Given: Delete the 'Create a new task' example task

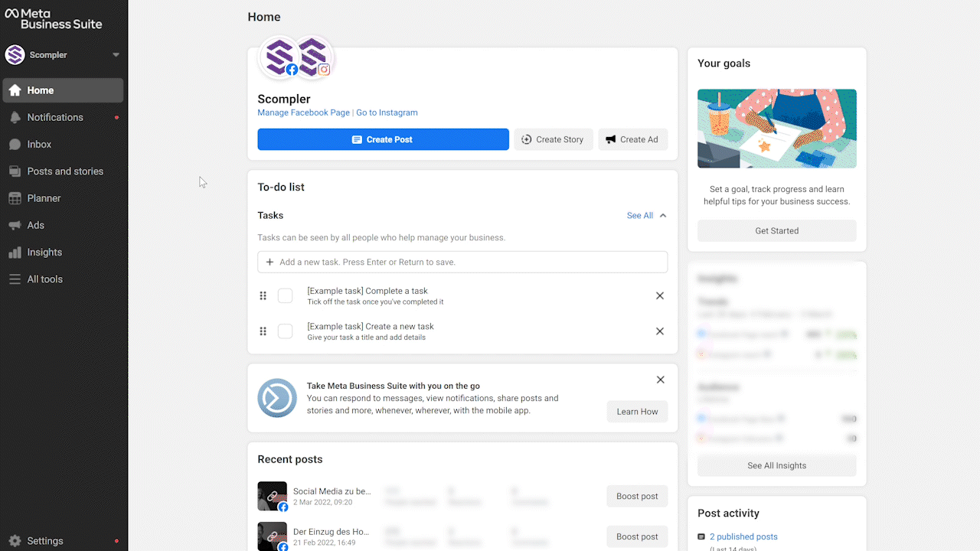Looking at the screenshot, I should [659, 331].
